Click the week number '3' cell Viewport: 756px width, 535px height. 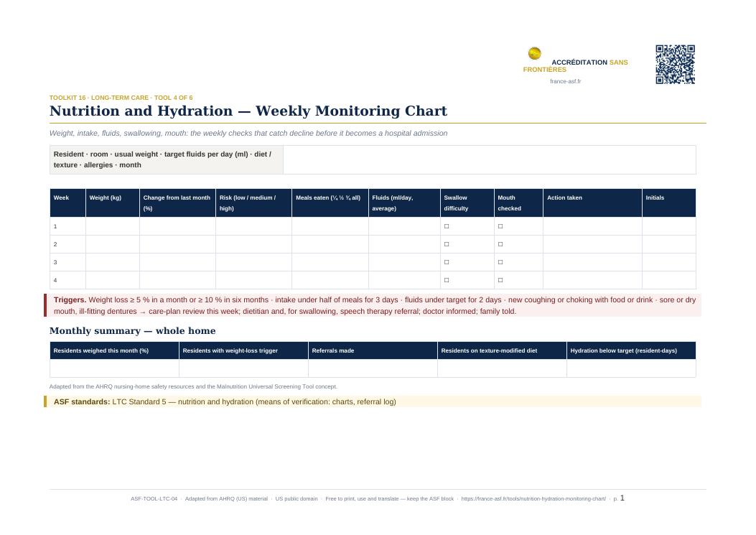[67, 262]
